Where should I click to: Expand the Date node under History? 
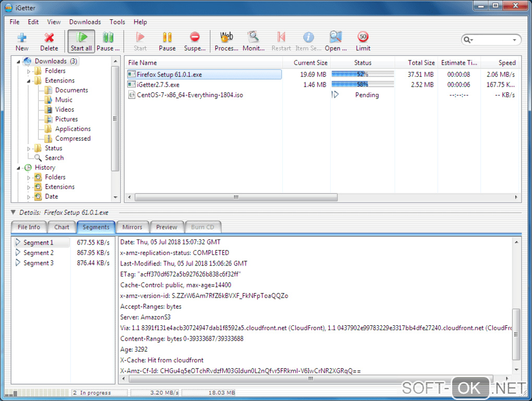tap(29, 197)
